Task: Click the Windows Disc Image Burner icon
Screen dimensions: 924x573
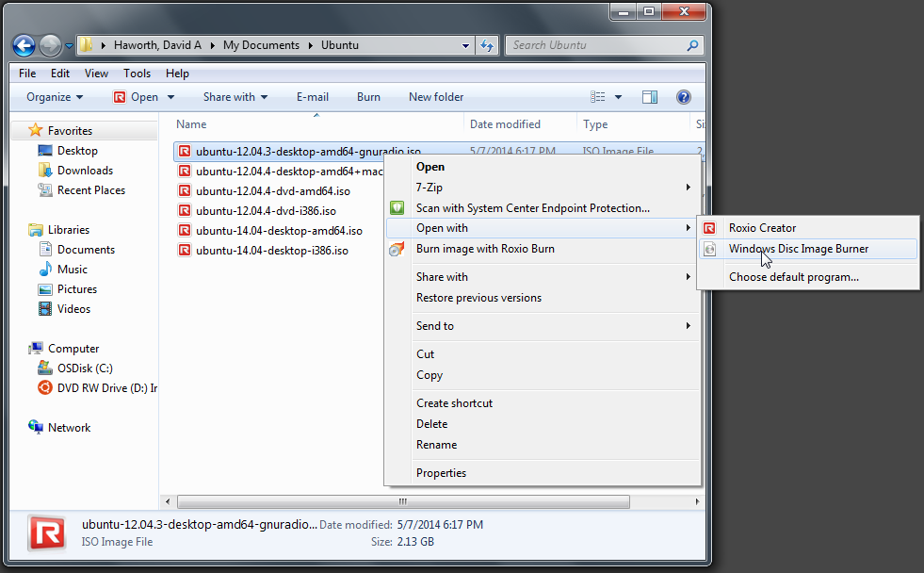Action: pos(710,249)
